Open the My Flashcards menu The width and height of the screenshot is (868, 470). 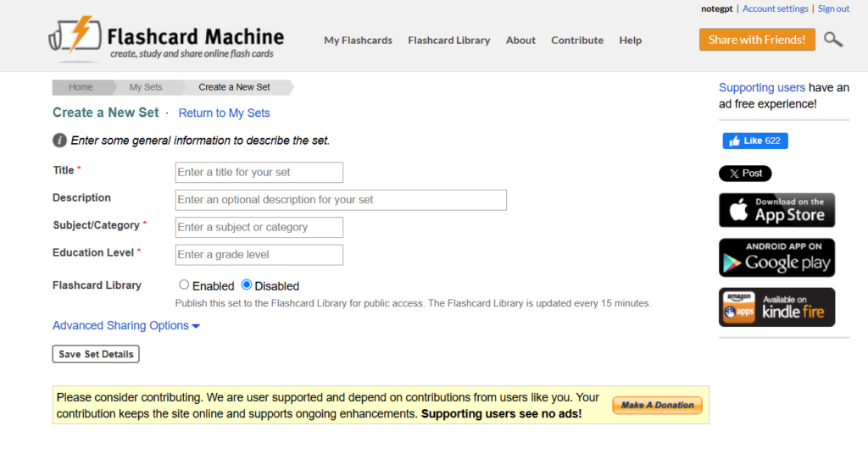pyautogui.click(x=358, y=40)
